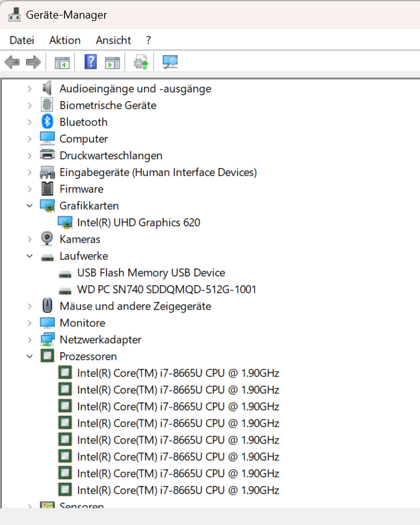Click Scan for hardware changes monitor icon
The image size is (420, 525).
tap(170, 62)
